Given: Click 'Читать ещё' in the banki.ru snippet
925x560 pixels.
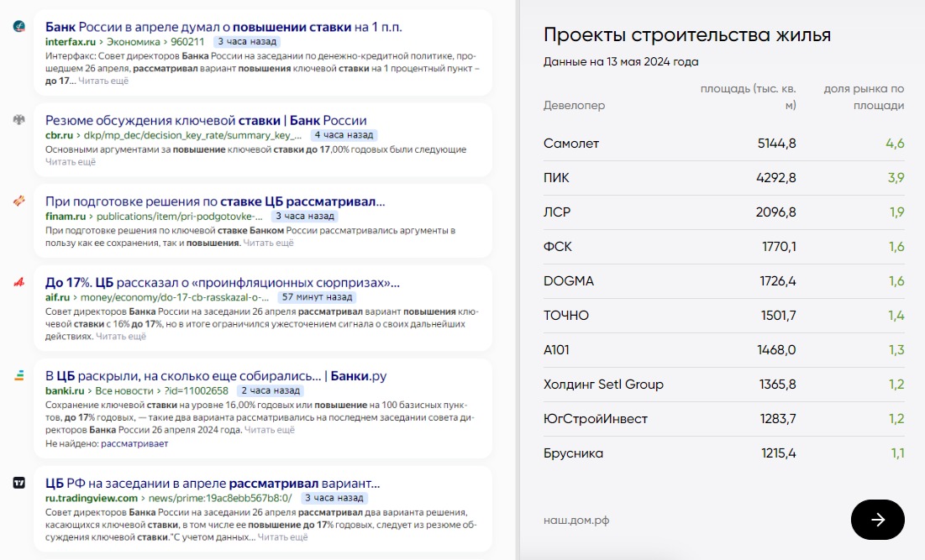Looking at the screenshot, I should [x=270, y=430].
